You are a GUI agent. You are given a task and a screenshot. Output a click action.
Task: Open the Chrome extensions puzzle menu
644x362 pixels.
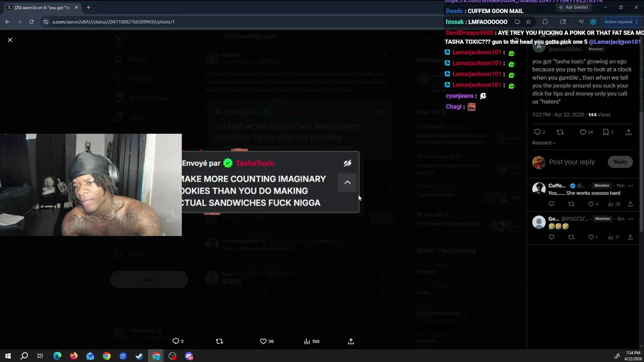point(545,22)
